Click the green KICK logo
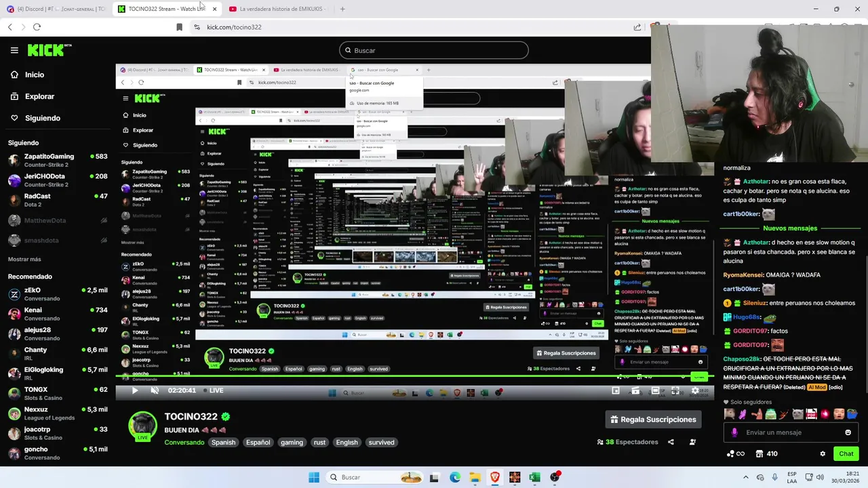Viewport: 868px width, 488px height. pyautogui.click(x=49, y=49)
